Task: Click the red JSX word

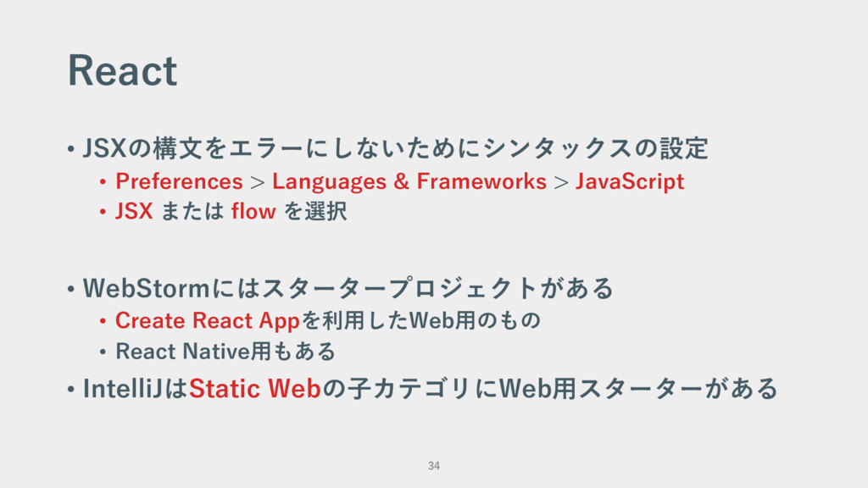Action: pyautogui.click(x=134, y=211)
